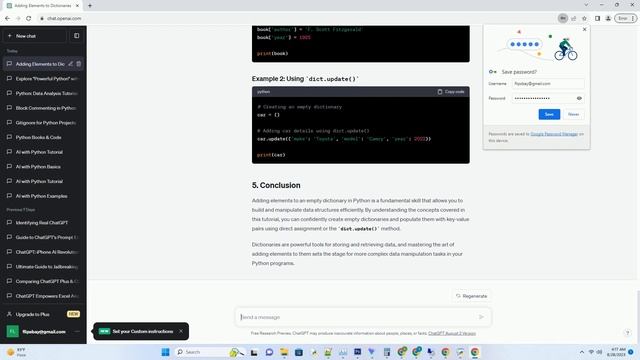Open the AI with Python Examples chat
The image size is (640, 360).
pyautogui.click(x=43, y=196)
